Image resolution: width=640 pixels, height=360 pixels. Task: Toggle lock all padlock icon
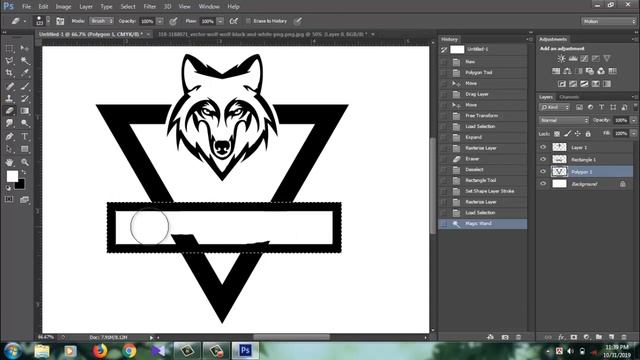point(588,133)
